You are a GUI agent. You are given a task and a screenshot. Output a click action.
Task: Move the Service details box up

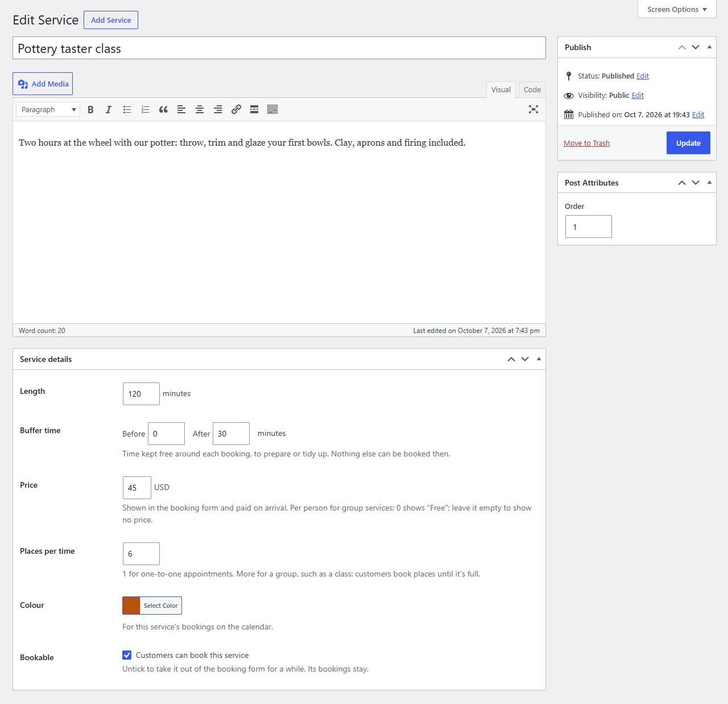click(x=511, y=359)
